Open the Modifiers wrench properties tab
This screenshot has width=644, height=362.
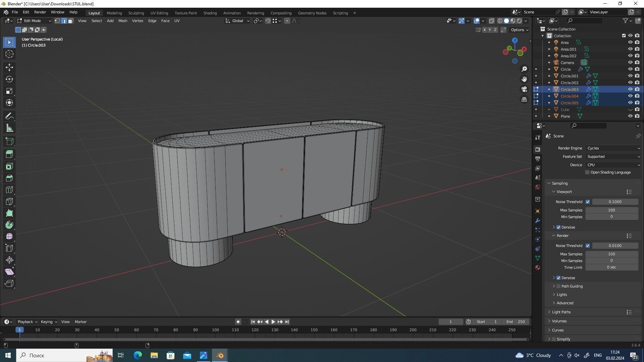tap(538, 221)
